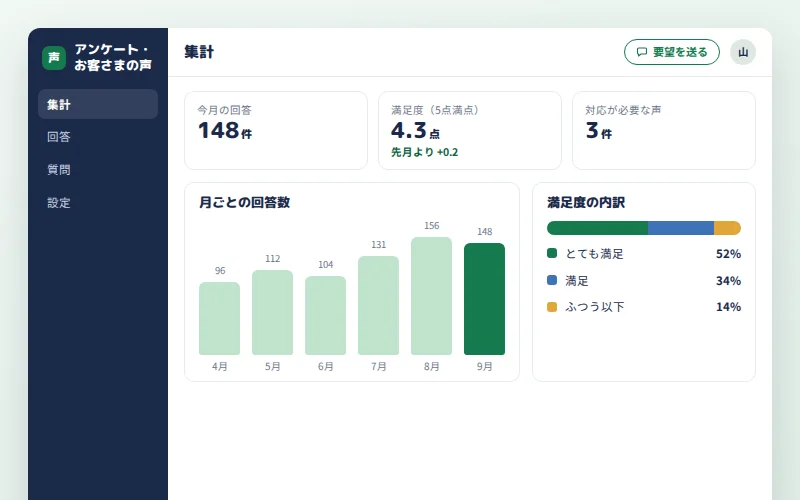This screenshot has width=800, height=500.
Task: Click the 要望を送る button
Action: pyautogui.click(x=671, y=52)
